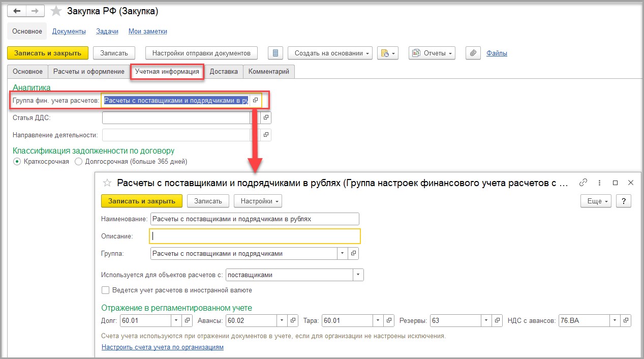The width and height of the screenshot is (644, 359).
Task: Expand the Тара account dropdown arrow
Action: pyautogui.click(x=379, y=320)
